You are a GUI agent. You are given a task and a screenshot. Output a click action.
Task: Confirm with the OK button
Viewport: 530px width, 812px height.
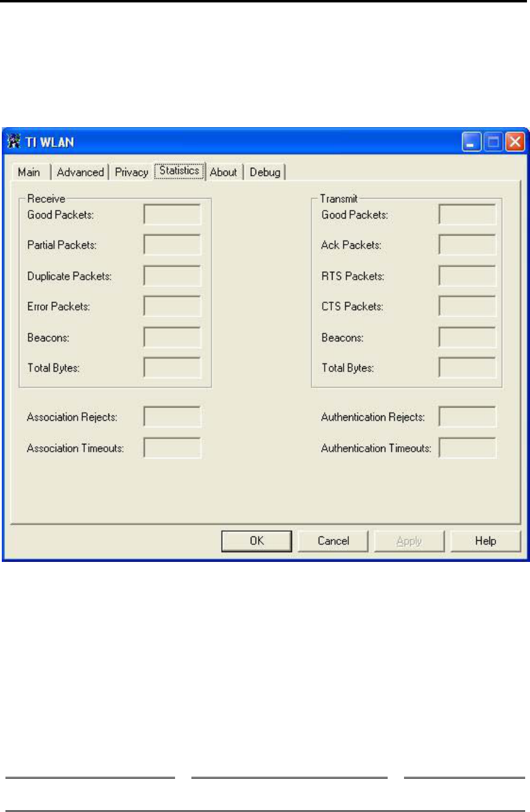[x=256, y=541]
